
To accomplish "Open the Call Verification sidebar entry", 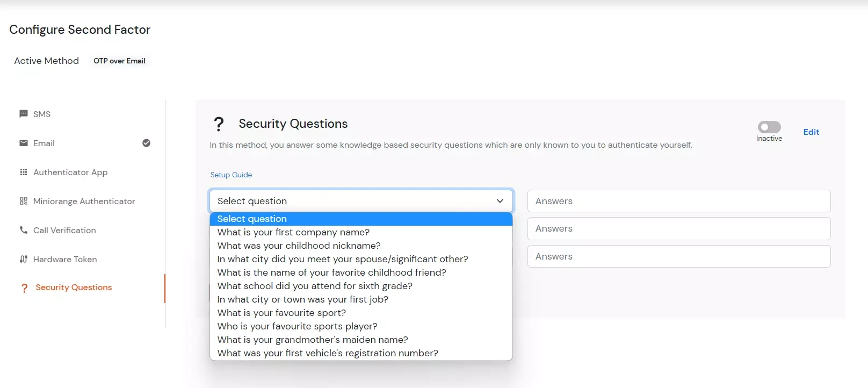I will (64, 230).
